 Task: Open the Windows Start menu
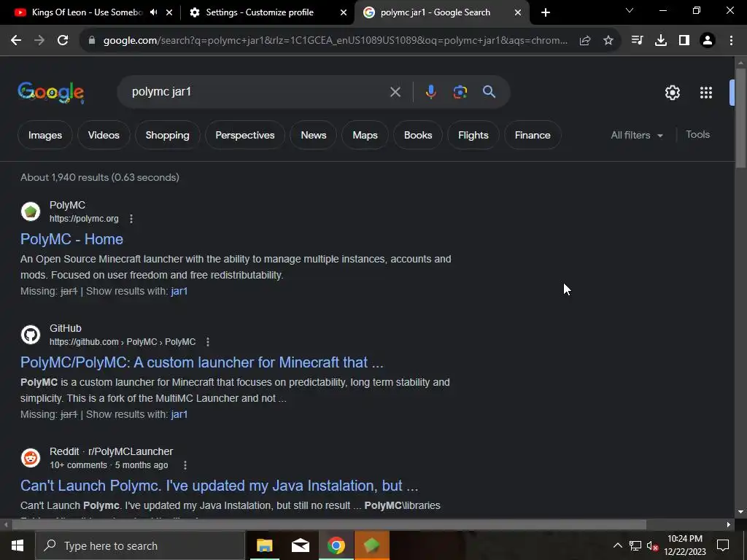(x=18, y=545)
